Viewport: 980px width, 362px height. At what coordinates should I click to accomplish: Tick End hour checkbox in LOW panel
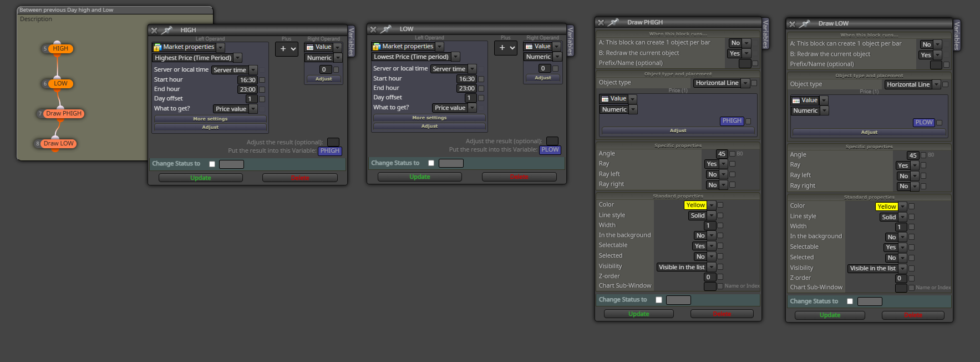pyautogui.click(x=481, y=88)
